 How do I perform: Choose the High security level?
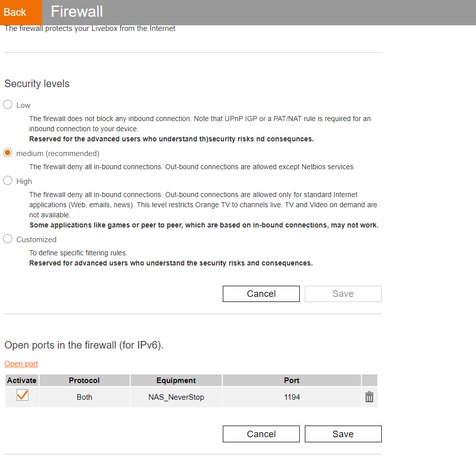point(8,181)
